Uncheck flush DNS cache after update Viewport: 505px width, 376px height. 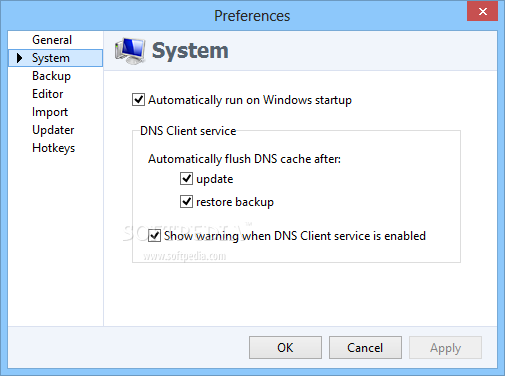(186, 179)
